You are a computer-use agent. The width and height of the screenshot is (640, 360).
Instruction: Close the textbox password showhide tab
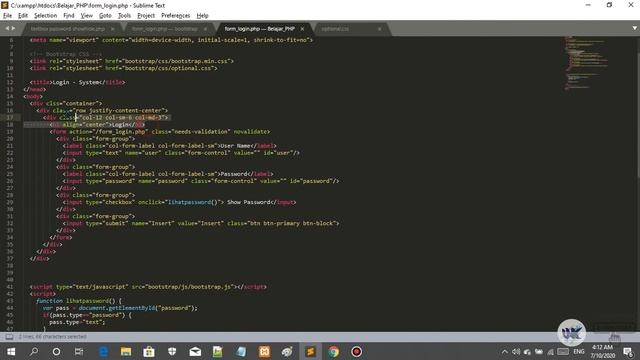pyautogui.click(x=113, y=29)
